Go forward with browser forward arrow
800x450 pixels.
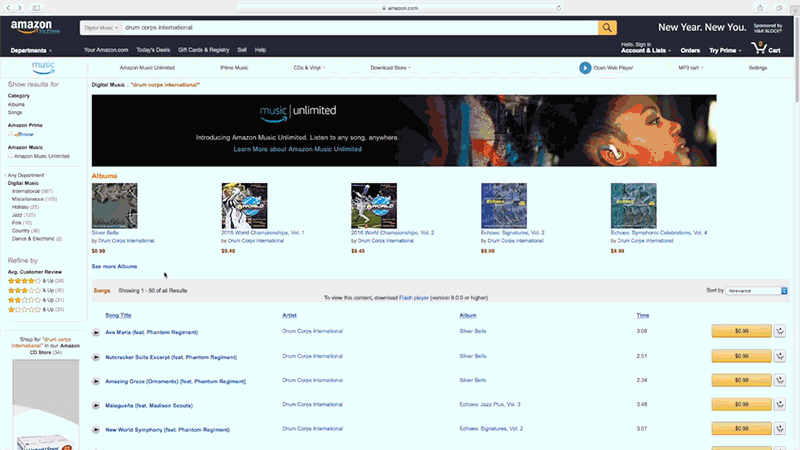(x=20, y=8)
